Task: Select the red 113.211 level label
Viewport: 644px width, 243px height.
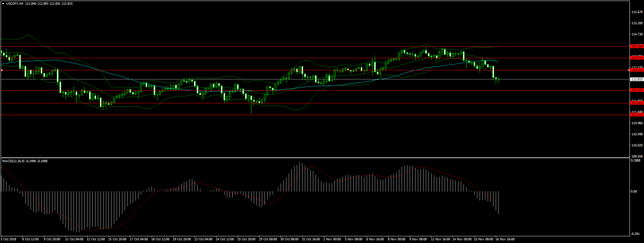Action: (x=637, y=70)
